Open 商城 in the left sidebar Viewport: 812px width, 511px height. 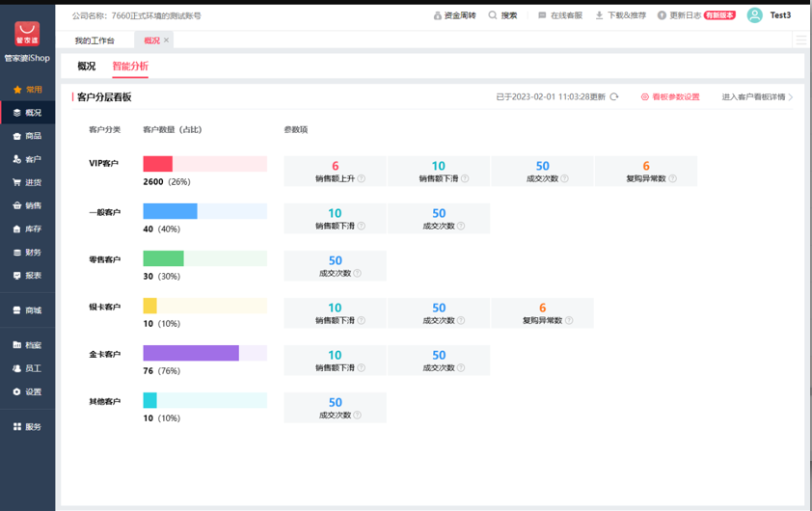tap(27, 310)
